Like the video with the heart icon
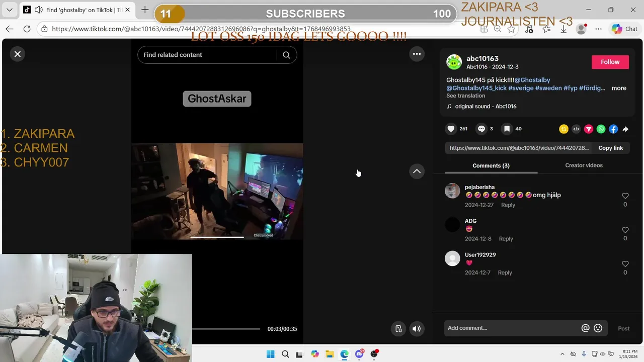 (x=451, y=129)
